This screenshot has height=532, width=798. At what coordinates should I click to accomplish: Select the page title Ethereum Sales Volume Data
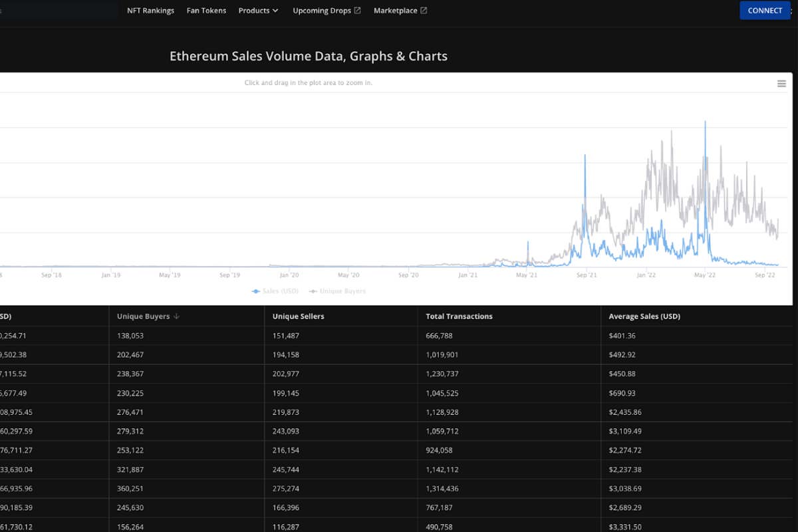309,57
